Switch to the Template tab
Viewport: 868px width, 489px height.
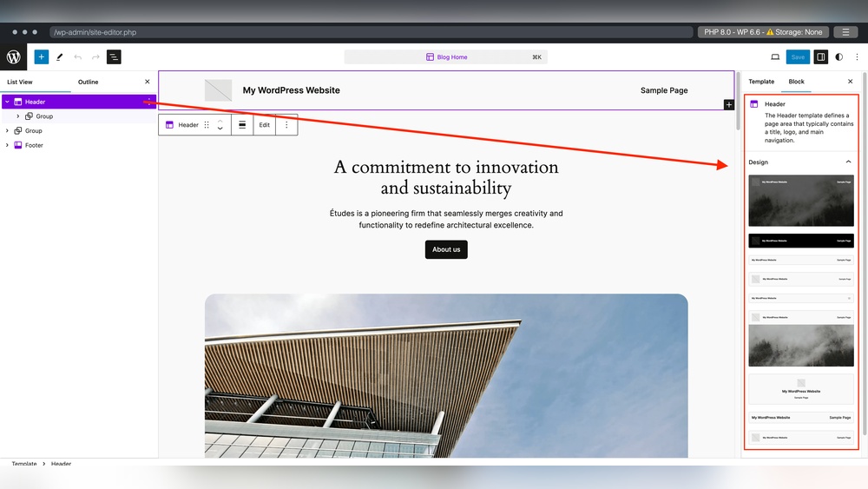761,82
